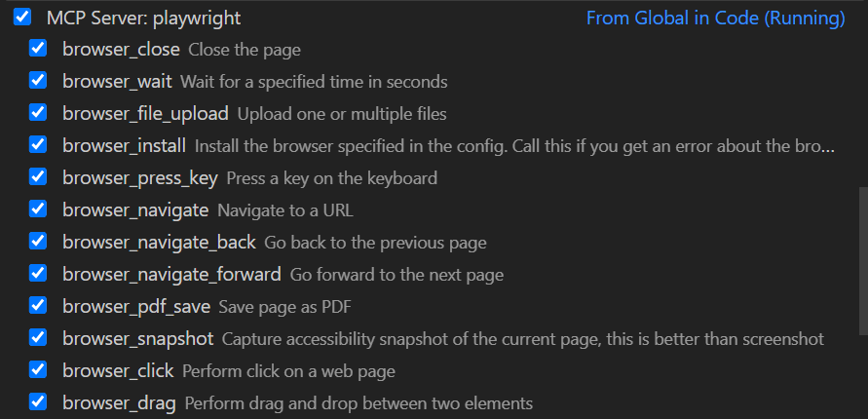Screen dimensions: 868x419
Task: Toggle the browser_file_upload checkbox
Action: (38, 113)
